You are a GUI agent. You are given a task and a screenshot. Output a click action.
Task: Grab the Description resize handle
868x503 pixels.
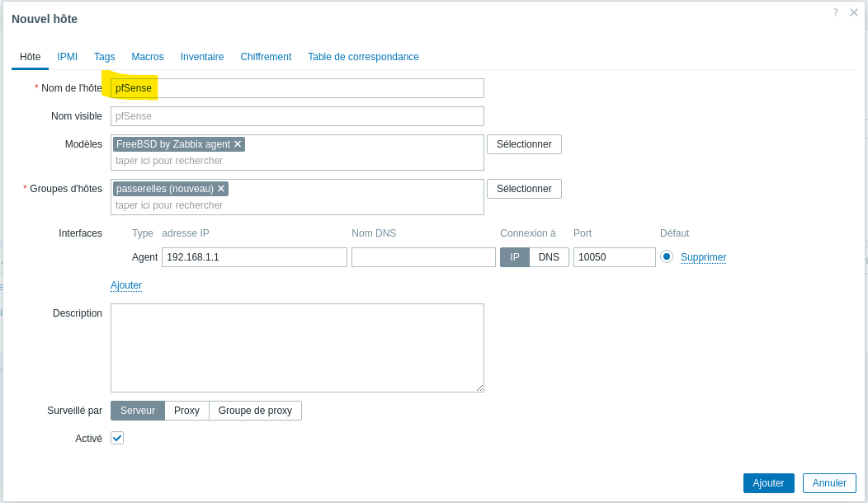coord(480,388)
